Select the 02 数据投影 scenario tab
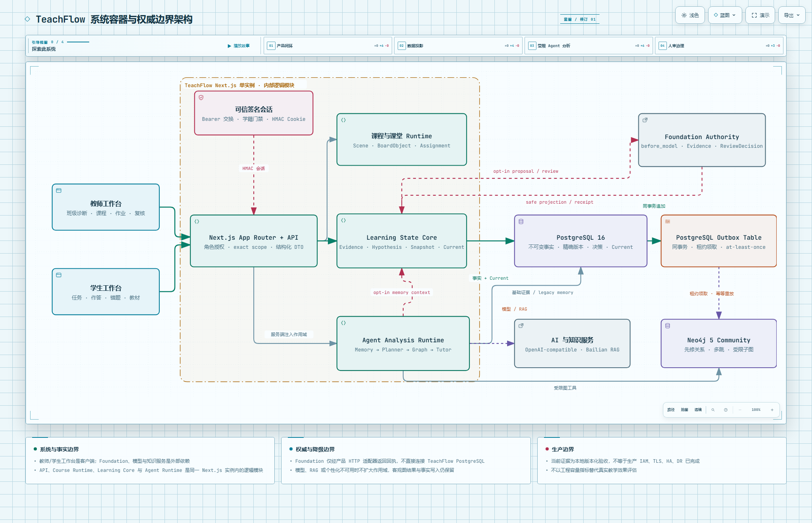The image size is (812, 523). pos(458,46)
